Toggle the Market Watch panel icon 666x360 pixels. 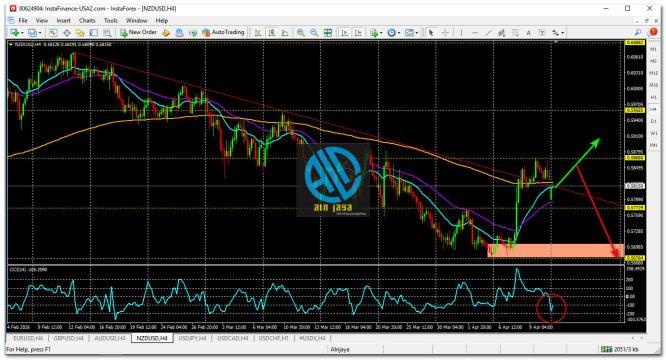[53, 32]
